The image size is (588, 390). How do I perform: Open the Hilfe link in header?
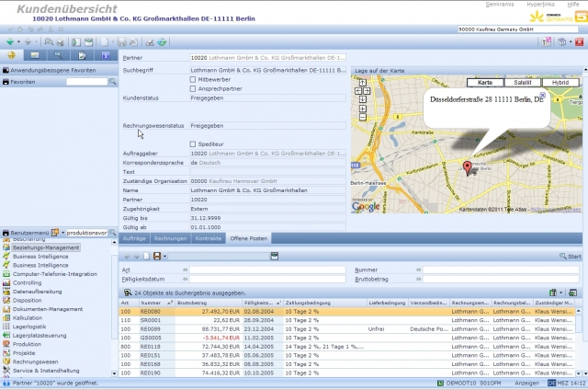tap(575, 6)
